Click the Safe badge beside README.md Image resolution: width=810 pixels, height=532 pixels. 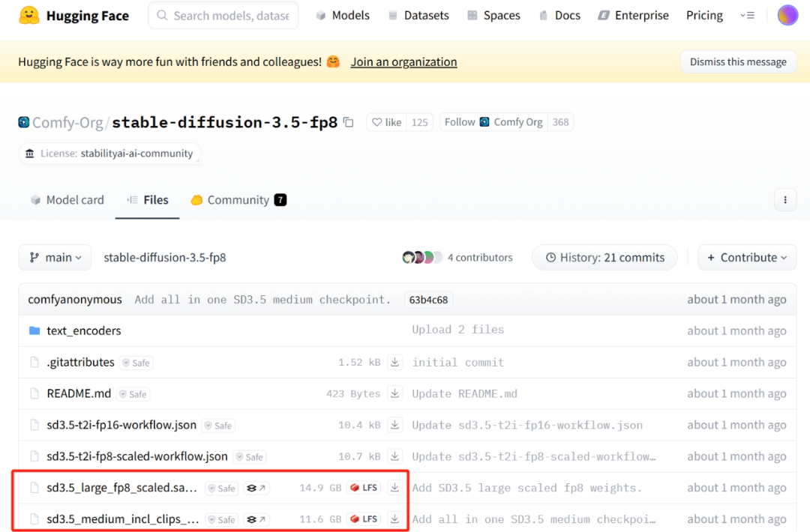click(x=133, y=394)
